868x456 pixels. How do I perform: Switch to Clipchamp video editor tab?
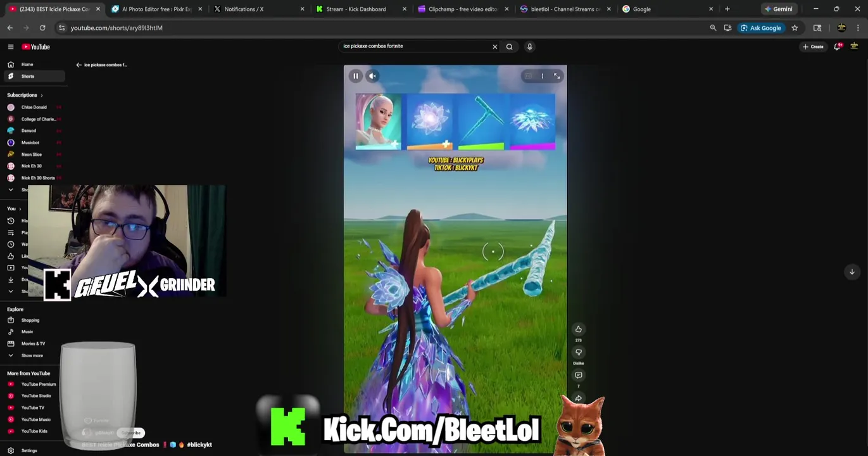(463, 9)
